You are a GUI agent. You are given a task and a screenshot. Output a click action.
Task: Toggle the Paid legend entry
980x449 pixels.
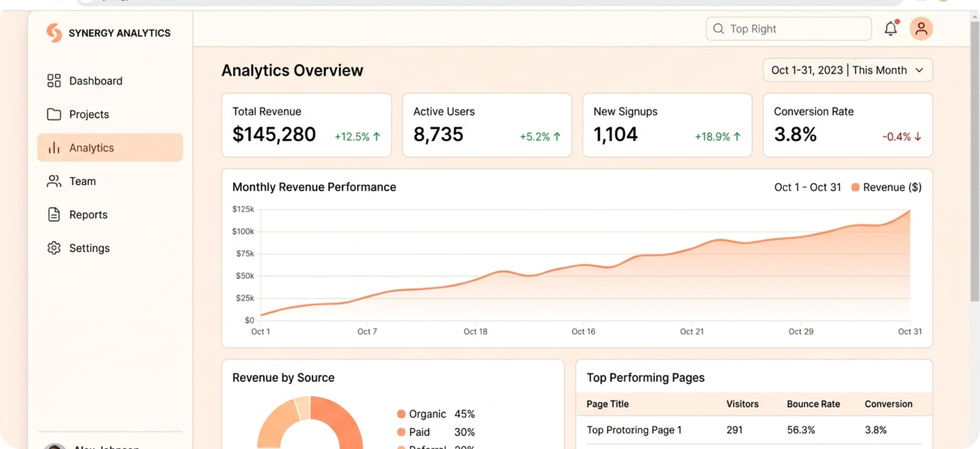[x=414, y=432]
